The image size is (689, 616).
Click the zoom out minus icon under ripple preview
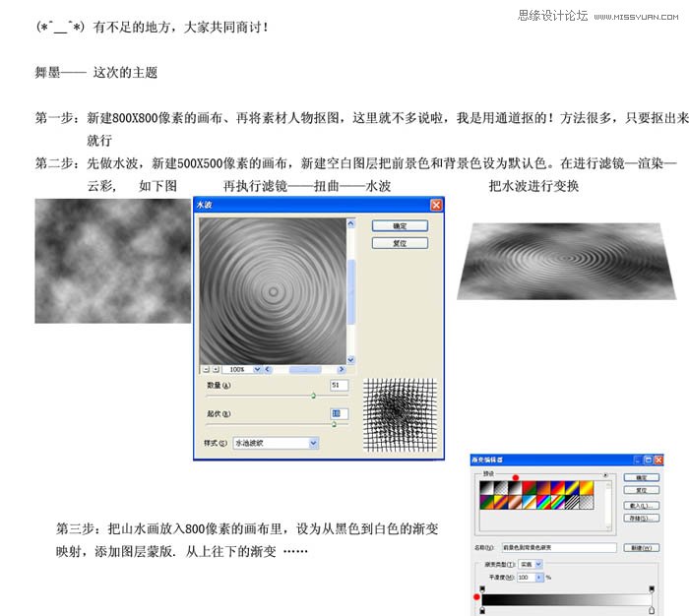(204, 369)
